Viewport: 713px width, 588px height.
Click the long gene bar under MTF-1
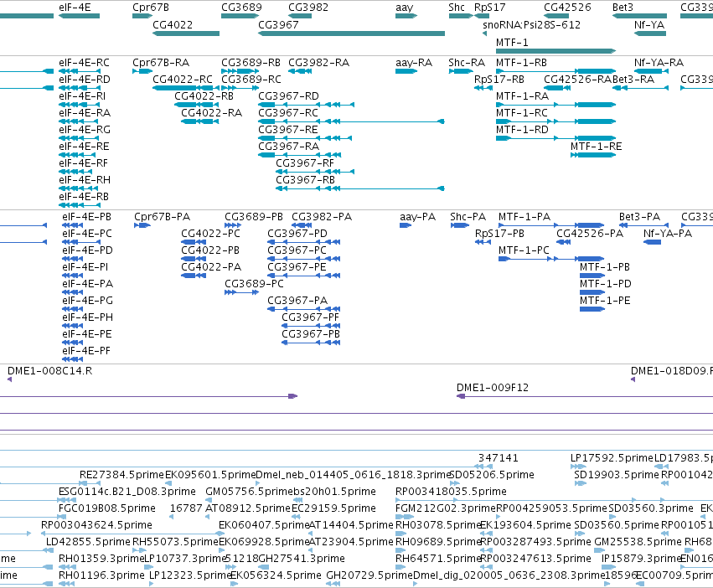coord(555,51)
